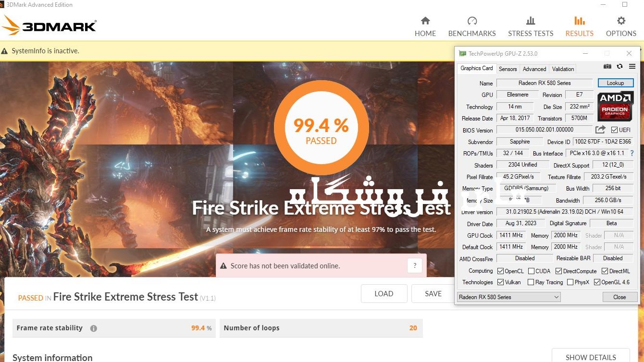The width and height of the screenshot is (644, 362).
Task: Click the AMD Radeon Graphics logo
Action: click(616, 106)
